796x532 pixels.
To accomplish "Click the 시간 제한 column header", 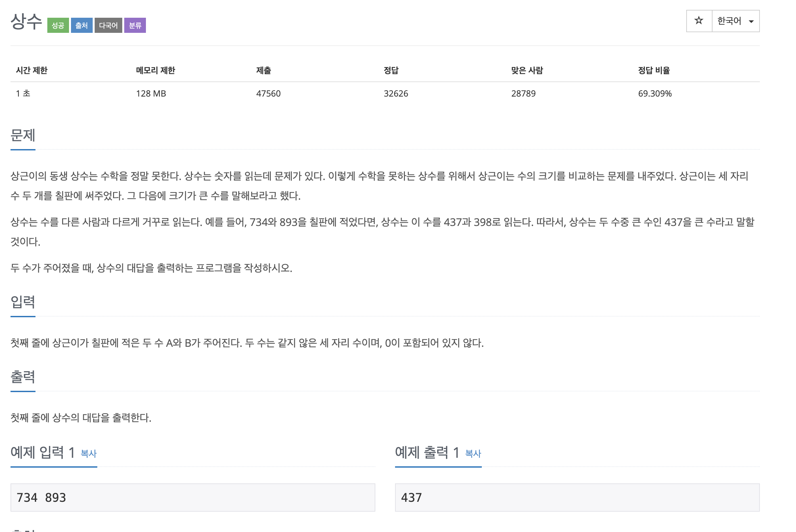I will pos(32,70).
